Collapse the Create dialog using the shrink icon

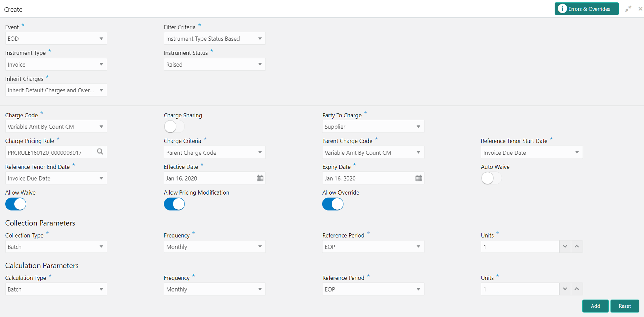628,9
